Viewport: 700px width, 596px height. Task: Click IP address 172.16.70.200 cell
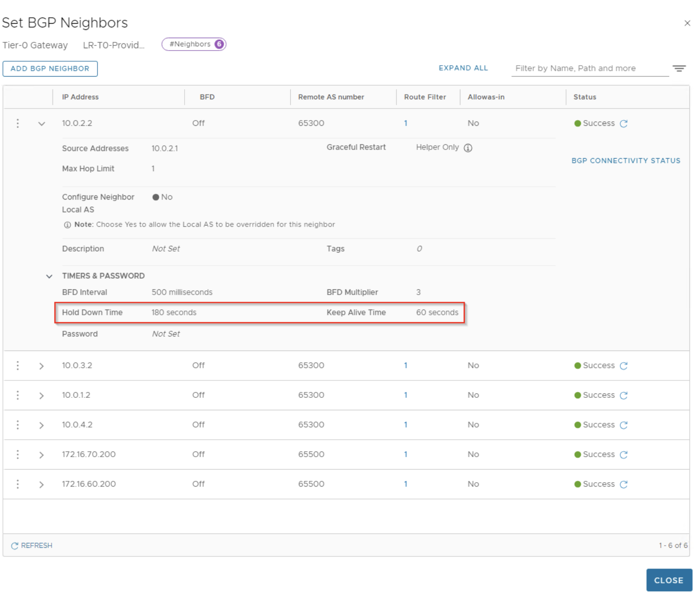(89, 454)
